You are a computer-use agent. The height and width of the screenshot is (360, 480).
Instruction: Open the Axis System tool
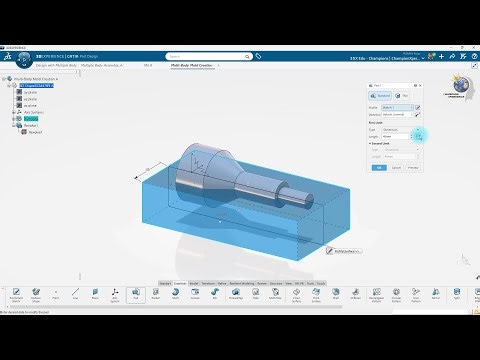point(115,295)
